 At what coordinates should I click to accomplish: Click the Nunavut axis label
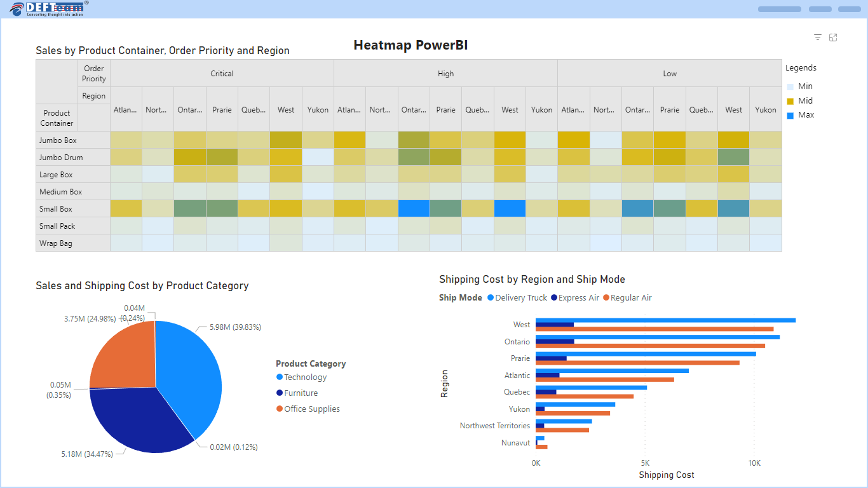[x=515, y=443]
